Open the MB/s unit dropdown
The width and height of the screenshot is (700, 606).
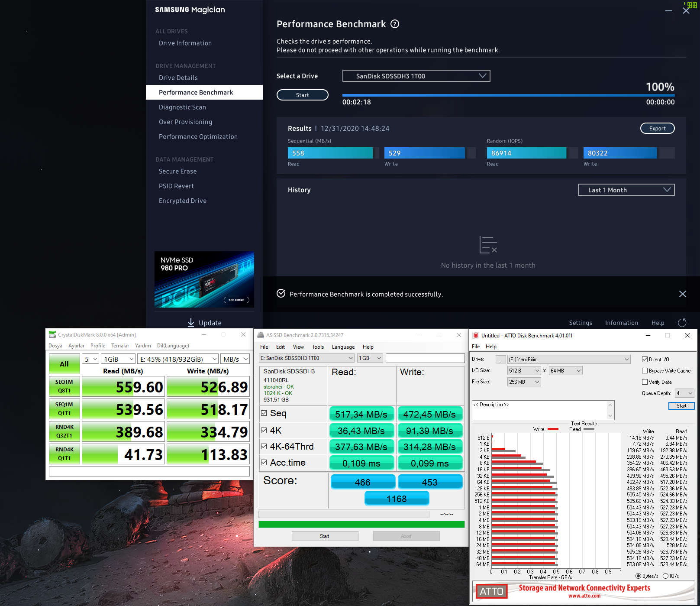tap(235, 359)
